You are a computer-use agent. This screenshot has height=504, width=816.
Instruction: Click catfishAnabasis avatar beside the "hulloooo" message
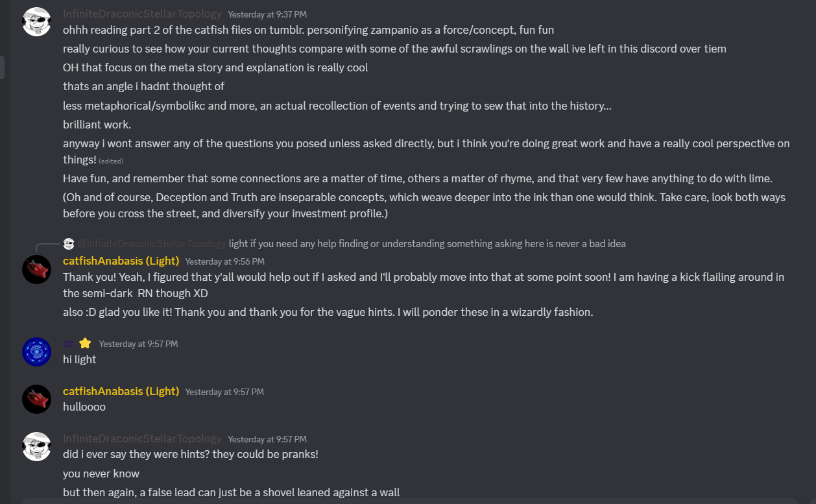[x=36, y=399]
